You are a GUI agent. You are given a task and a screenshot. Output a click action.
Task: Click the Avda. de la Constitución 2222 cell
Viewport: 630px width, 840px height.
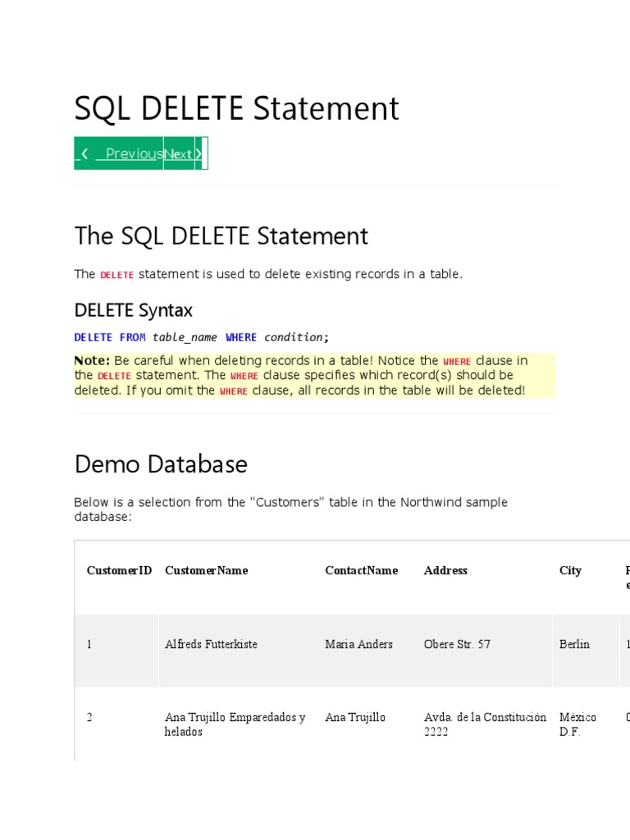click(x=485, y=724)
